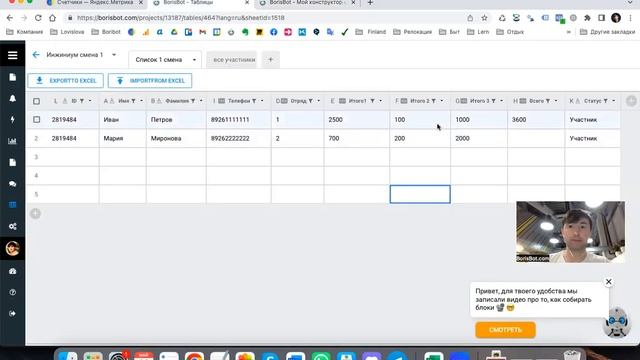
Task: Select the cell with value 2000
Action: 479,138
